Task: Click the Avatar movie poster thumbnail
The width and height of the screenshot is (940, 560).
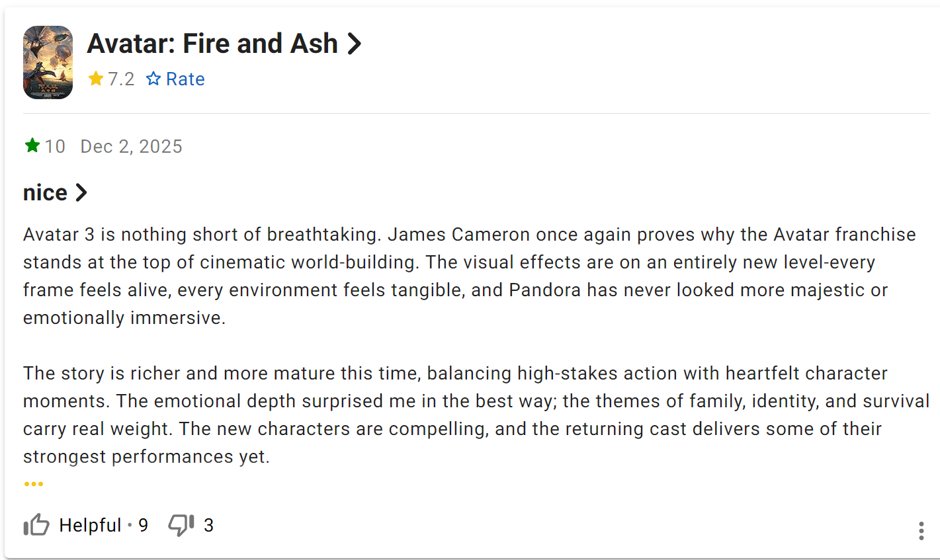Action: (48, 62)
